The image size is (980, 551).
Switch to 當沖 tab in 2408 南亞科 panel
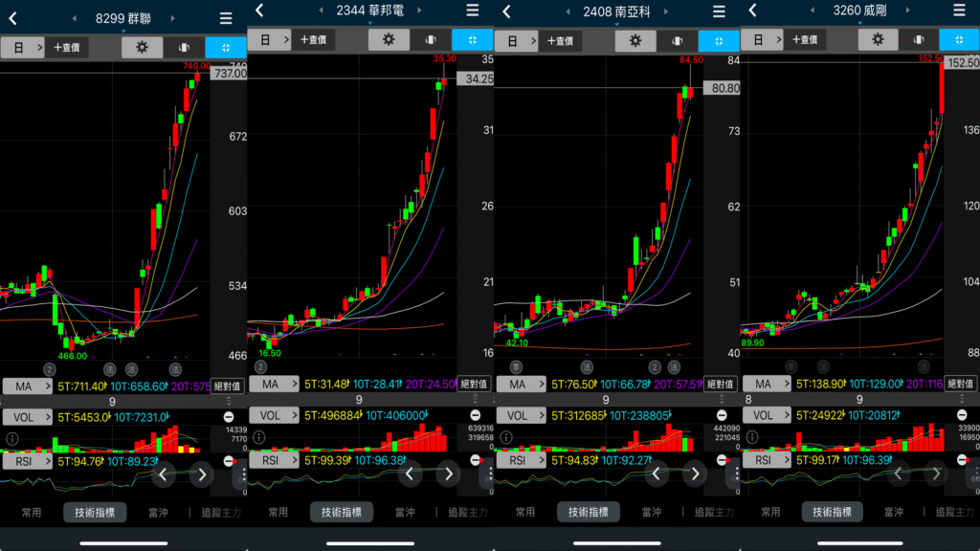point(650,513)
